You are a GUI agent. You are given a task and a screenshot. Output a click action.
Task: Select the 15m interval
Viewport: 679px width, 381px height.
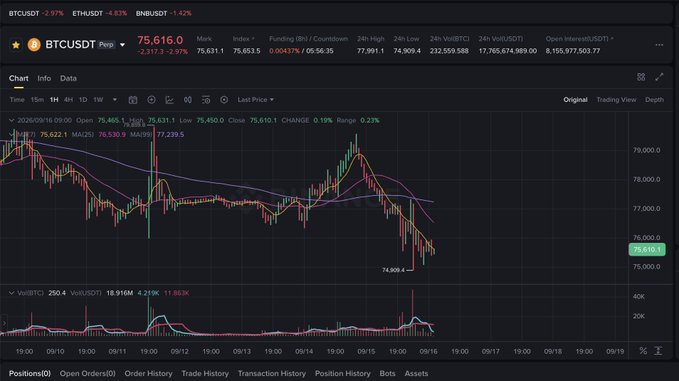coord(37,100)
